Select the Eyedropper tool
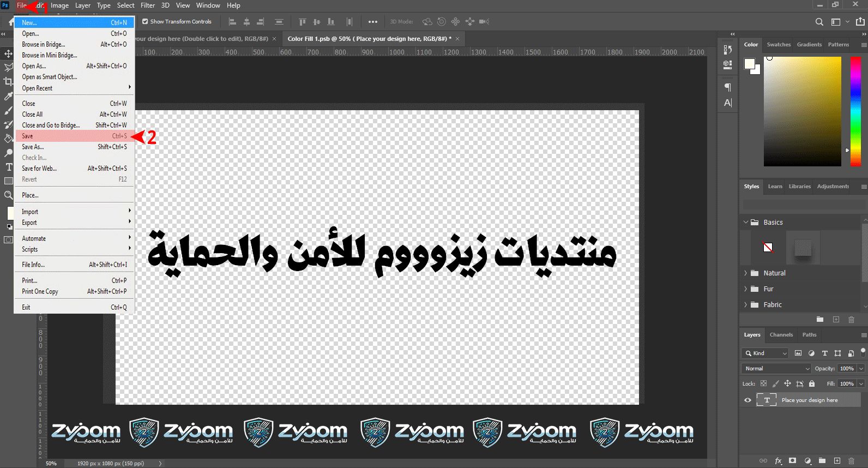This screenshot has width=868, height=468. pyautogui.click(x=8, y=97)
